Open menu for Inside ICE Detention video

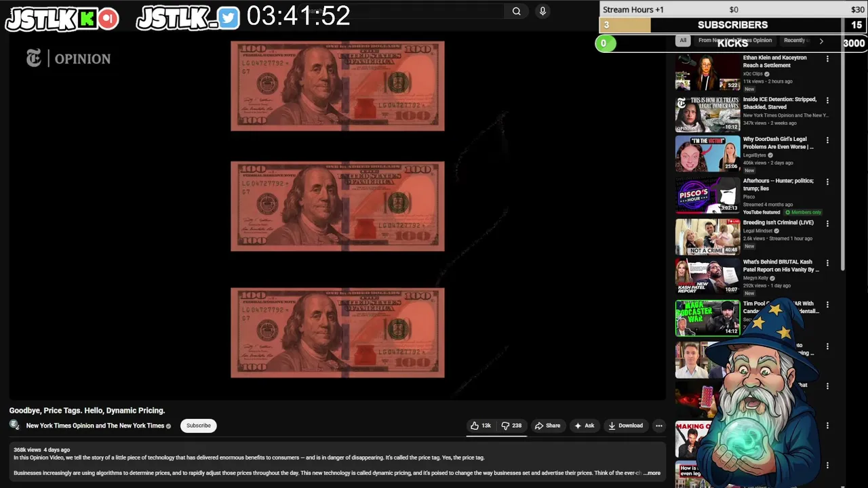pyautogui.click(x=827, y=100)
